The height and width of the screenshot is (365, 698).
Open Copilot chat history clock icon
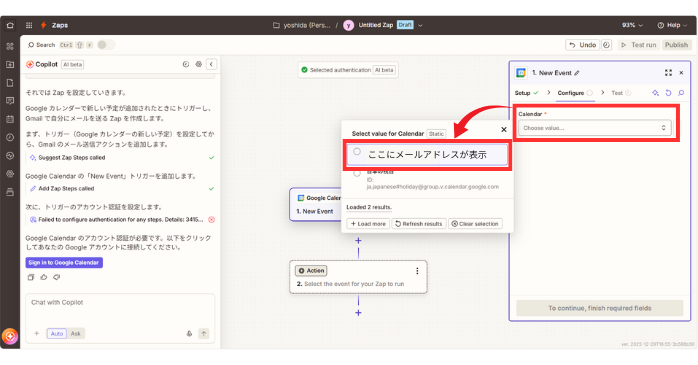click(186, 65)
